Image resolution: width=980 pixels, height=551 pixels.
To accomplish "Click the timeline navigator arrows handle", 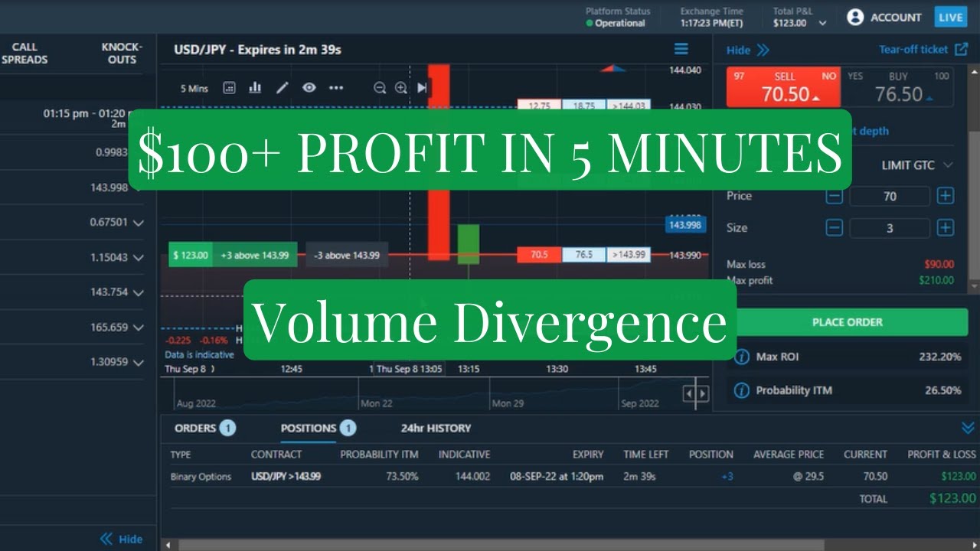I will click(695, 394).
